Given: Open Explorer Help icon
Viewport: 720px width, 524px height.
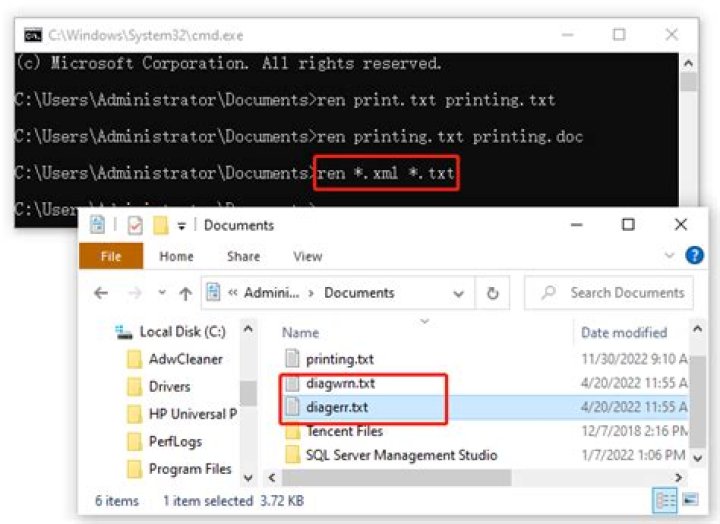Looking at the screenshot, I should (694, 255).
